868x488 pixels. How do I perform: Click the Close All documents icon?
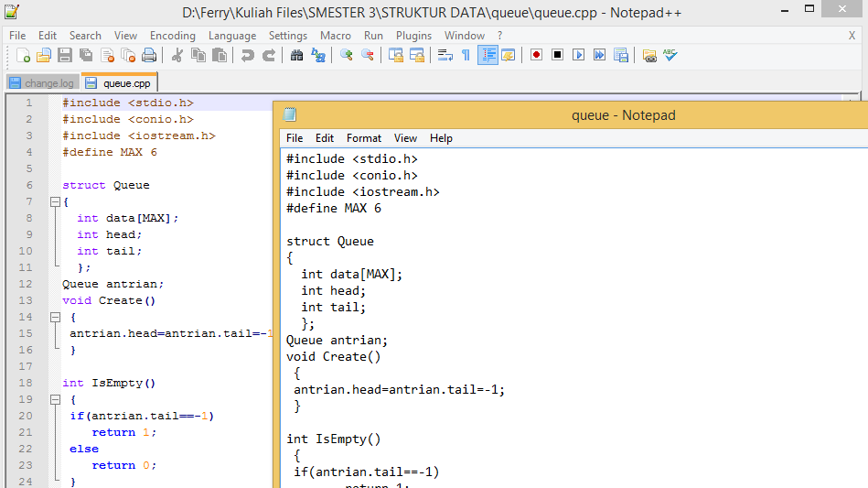pos(128,55)
